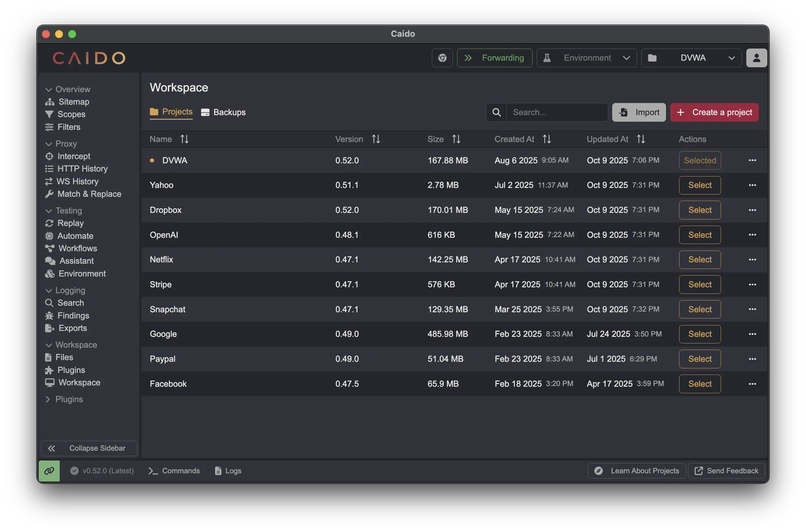Open Filters in the sidebar
Viewport: 806px width, 532px height.
[63, 127]
